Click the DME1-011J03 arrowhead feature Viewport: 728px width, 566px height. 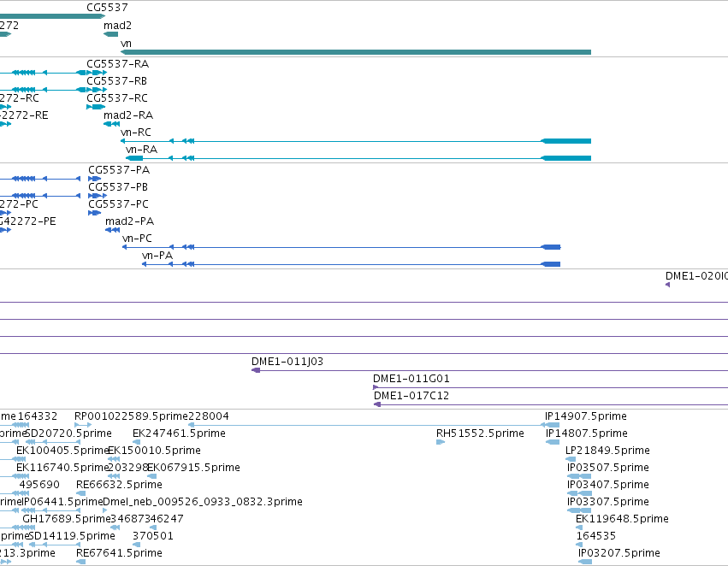click(256, 370)
